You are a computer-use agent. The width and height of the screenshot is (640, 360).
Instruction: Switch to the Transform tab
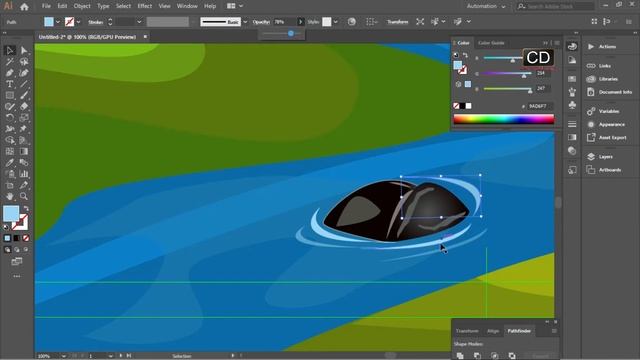pyautogui.click(x=467, y=331)
